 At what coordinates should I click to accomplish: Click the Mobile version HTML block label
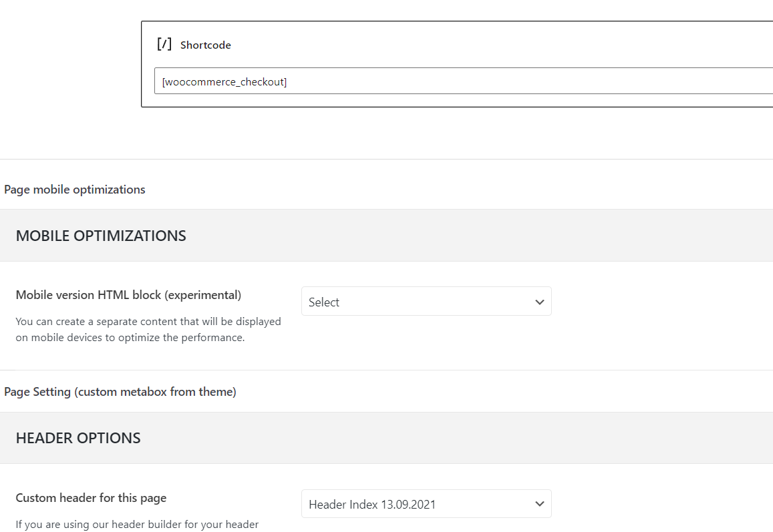pos(128,295)
